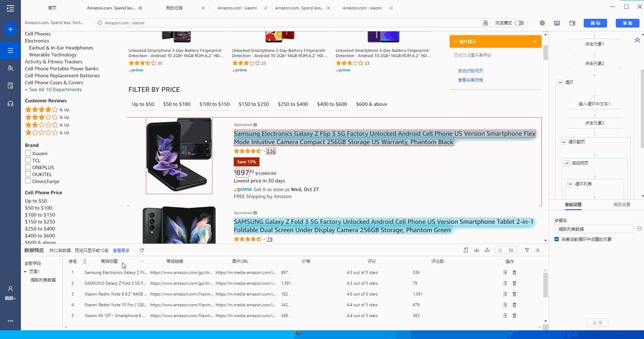Screen dimensions: 644x339
Task: Collapse the 操作提示 orange panel
Action: click(x=535, y=41)
